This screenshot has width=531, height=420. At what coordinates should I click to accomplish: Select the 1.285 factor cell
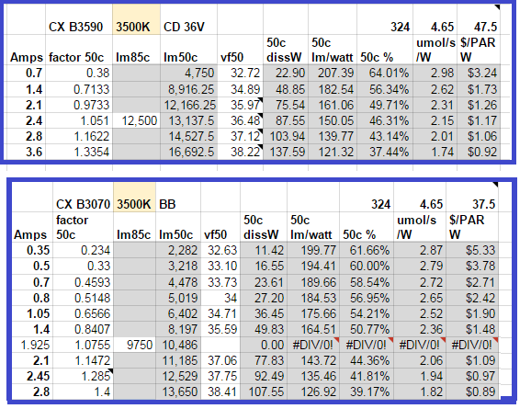coord(83,376)
